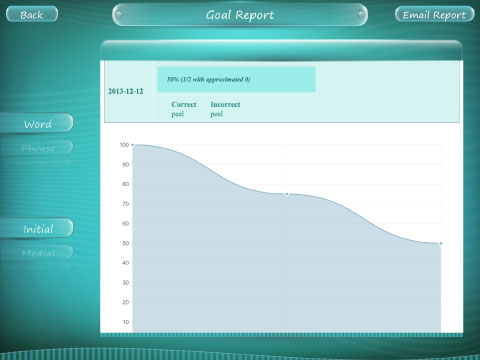480x360 pixels.
Task: Click the Goal Report title banner
Action: [x=240, y=15]
